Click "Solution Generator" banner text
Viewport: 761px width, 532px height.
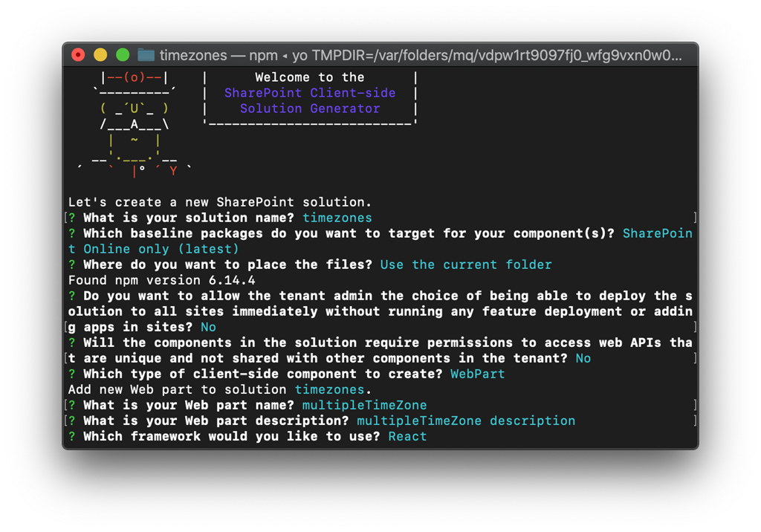(309, 108)
